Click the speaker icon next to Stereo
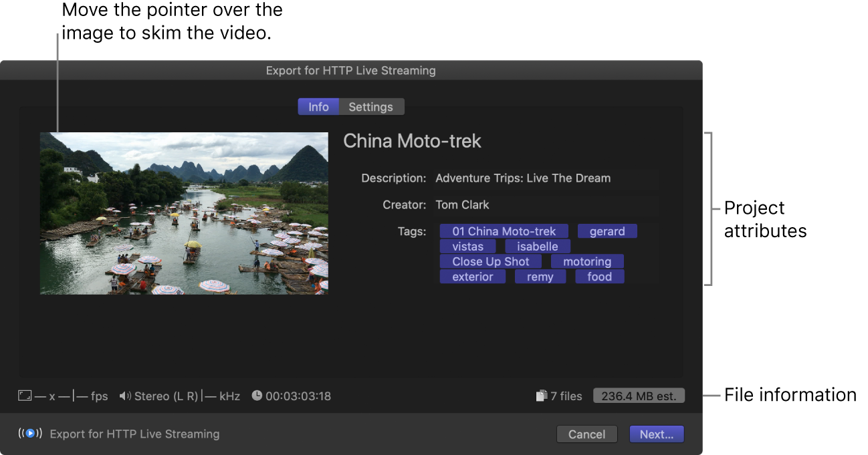 pyautogui.click(x=124, y=395)
